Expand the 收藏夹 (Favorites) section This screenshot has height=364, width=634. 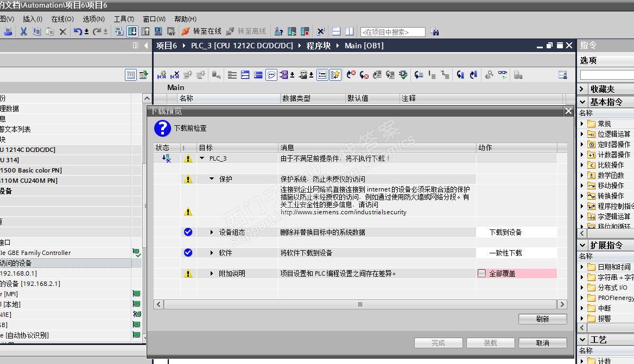pyautogui.click(x=582, y=89)
